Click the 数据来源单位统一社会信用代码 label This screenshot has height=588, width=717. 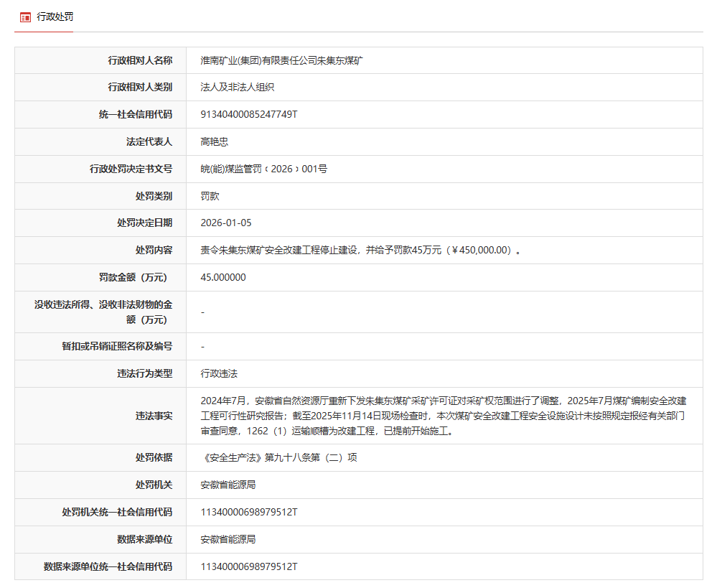pos(108,566)
